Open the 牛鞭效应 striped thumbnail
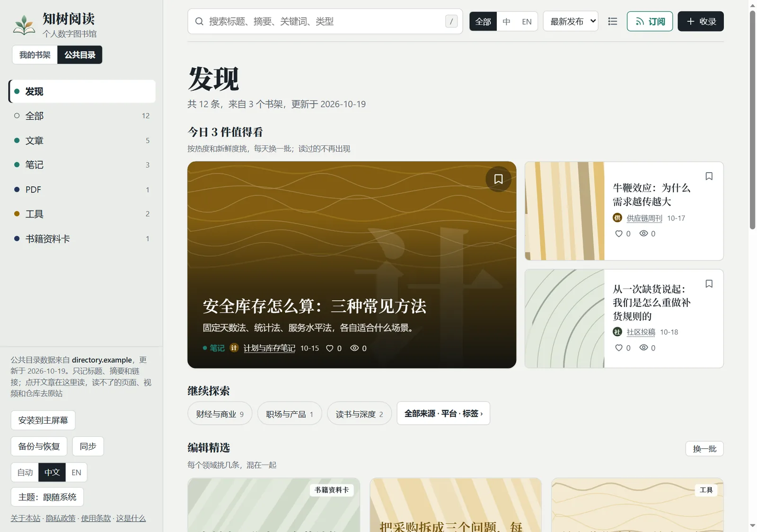The height and width of the screenshot is (532, 757). coord(565,211)
